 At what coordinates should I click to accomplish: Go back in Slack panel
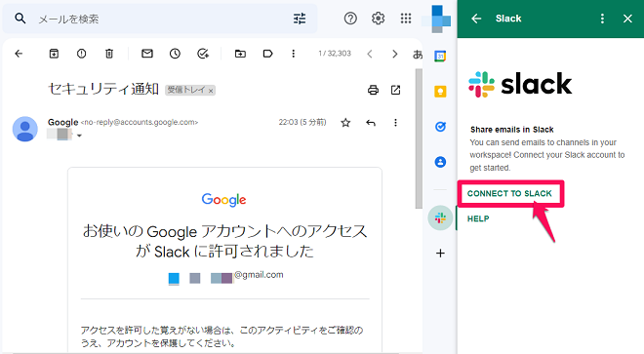[x=476, y=19]
